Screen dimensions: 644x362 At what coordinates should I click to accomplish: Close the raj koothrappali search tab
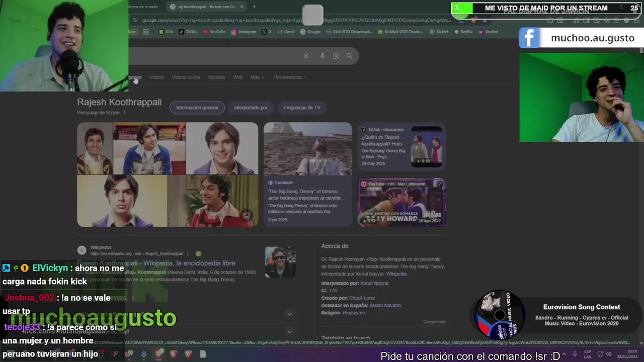[242, 7]
